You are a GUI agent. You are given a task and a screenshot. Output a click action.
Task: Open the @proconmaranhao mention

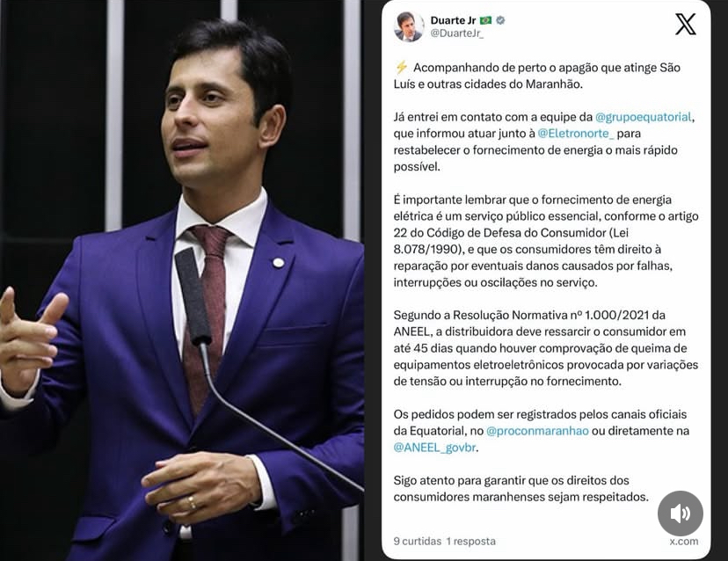[x=537, y=431]
